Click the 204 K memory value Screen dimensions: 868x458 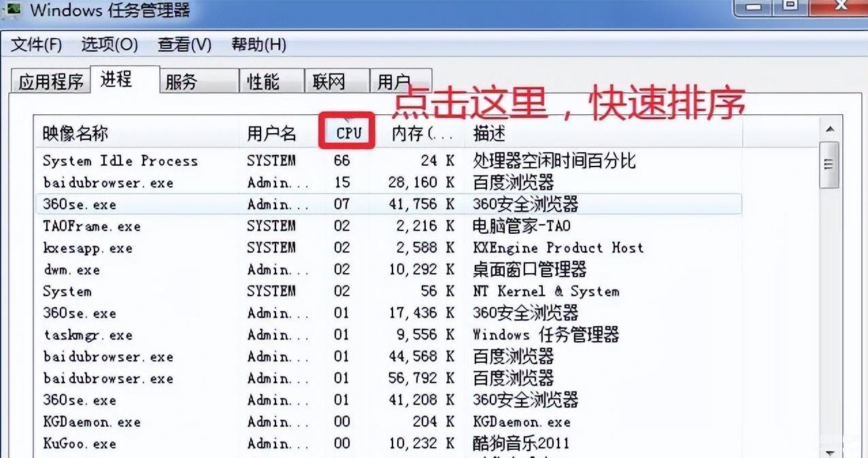(x=434, y=422)
